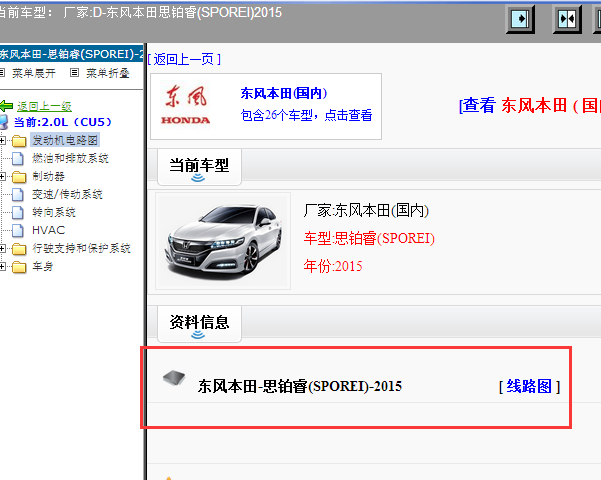Click the Dongfeng Honda logo image
601x480 pixels.
(x=186, y=106)
